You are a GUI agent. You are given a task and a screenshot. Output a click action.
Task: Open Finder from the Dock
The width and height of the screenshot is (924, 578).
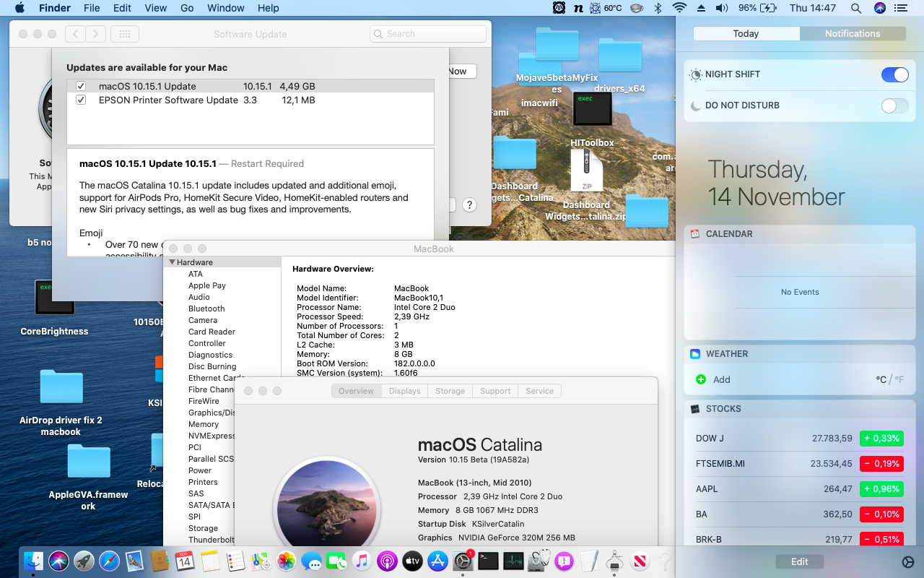tap(33, 561)
